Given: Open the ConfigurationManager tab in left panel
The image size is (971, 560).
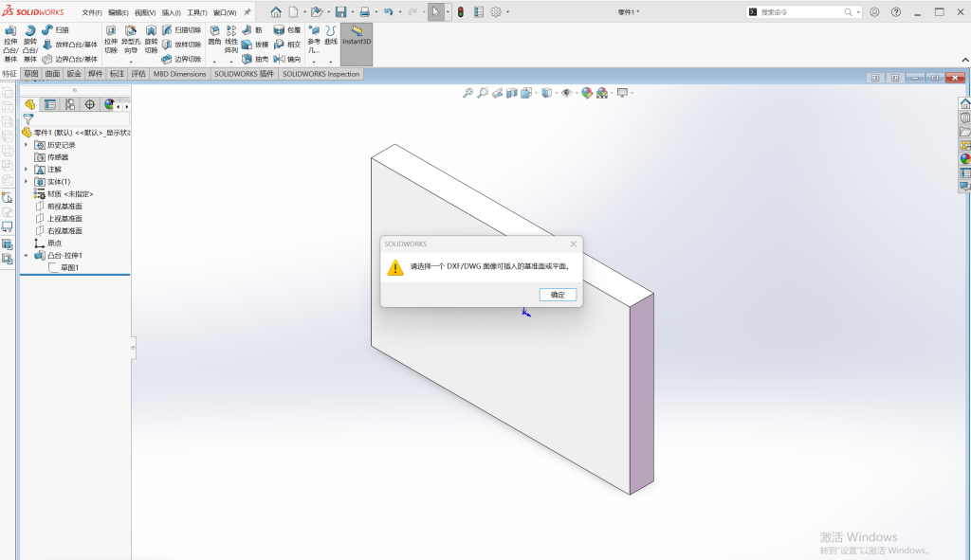Looking at the screenshot, I should click(70, 104).
